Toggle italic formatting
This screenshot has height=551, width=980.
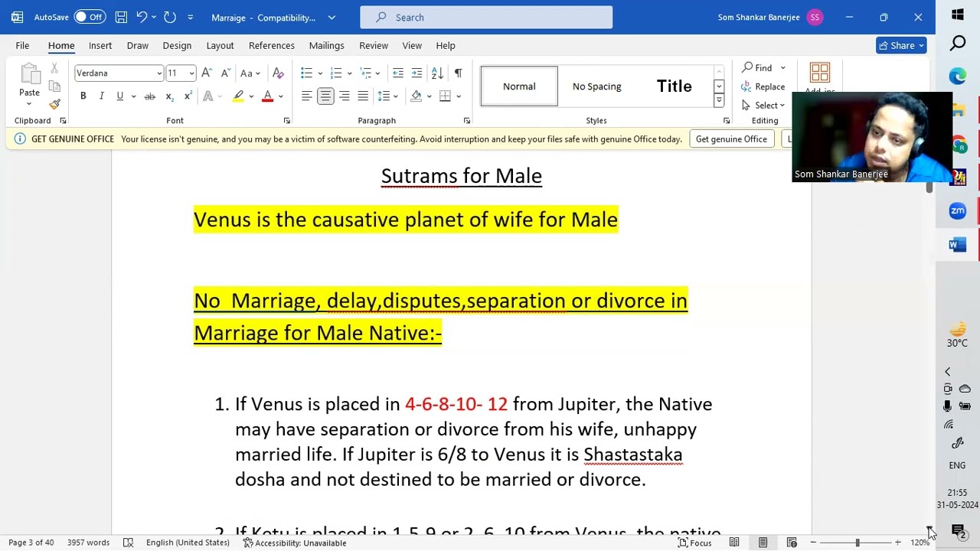tap(101, 96)
